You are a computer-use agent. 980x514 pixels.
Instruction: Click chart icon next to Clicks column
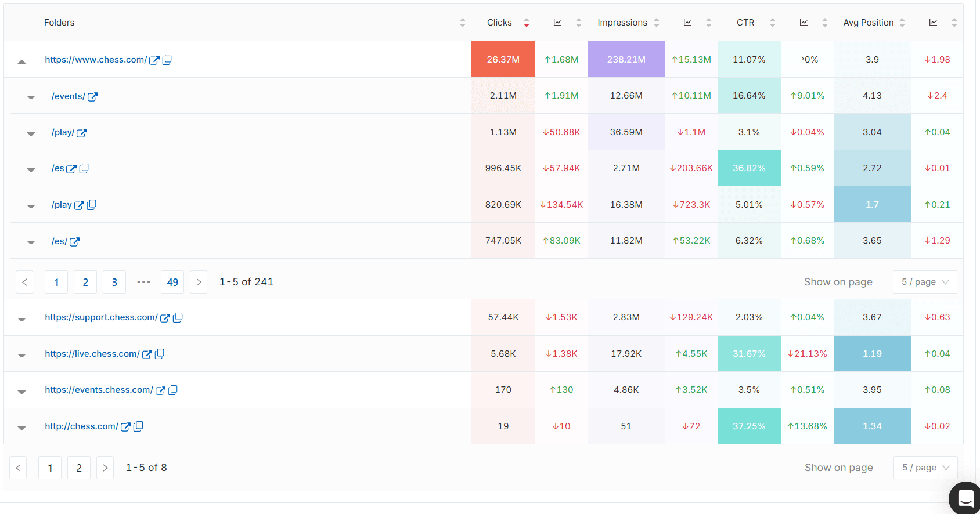[557, 23]
